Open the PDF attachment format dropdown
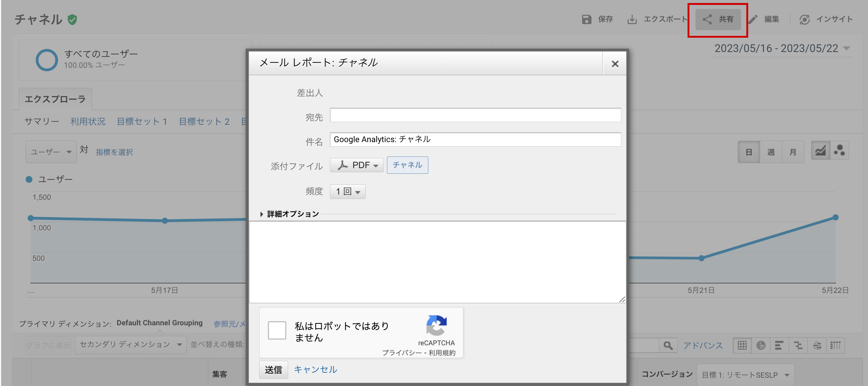868x386 pixels. [357, 165]
